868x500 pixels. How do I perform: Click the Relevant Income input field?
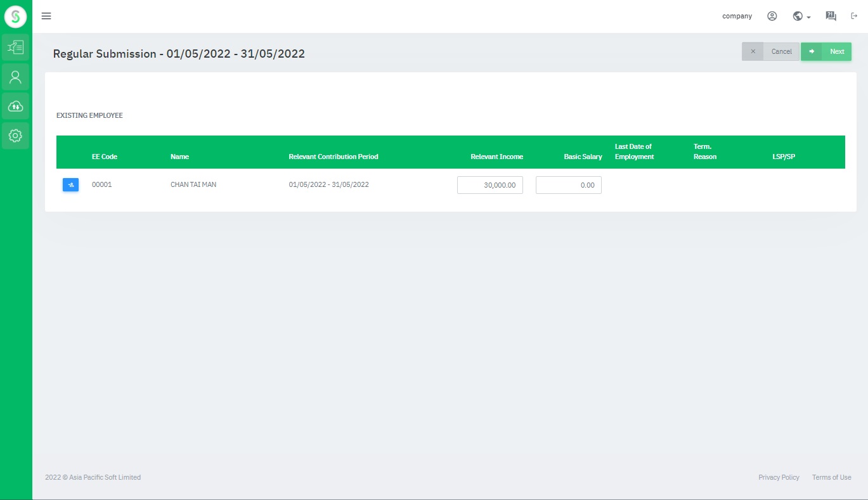coord(490,185)
